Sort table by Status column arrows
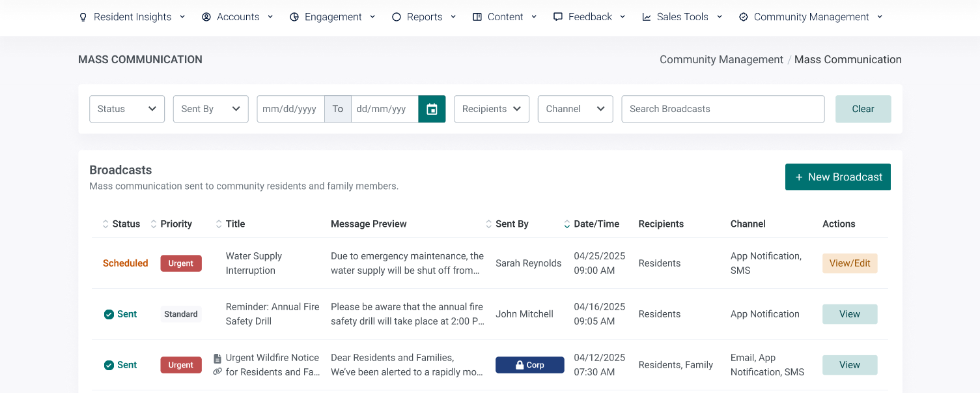Viewport: 980px width, 393px height. tap(105, 224)
